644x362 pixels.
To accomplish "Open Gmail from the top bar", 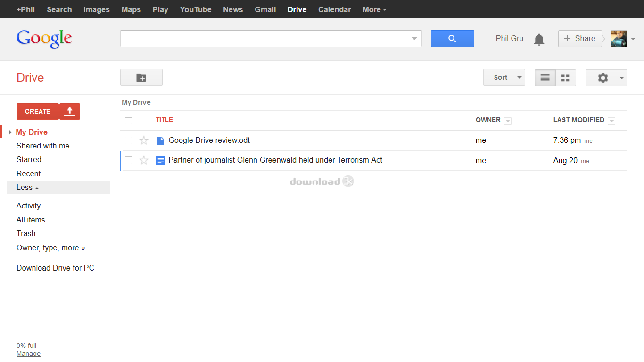I will [x=265, y=9].
